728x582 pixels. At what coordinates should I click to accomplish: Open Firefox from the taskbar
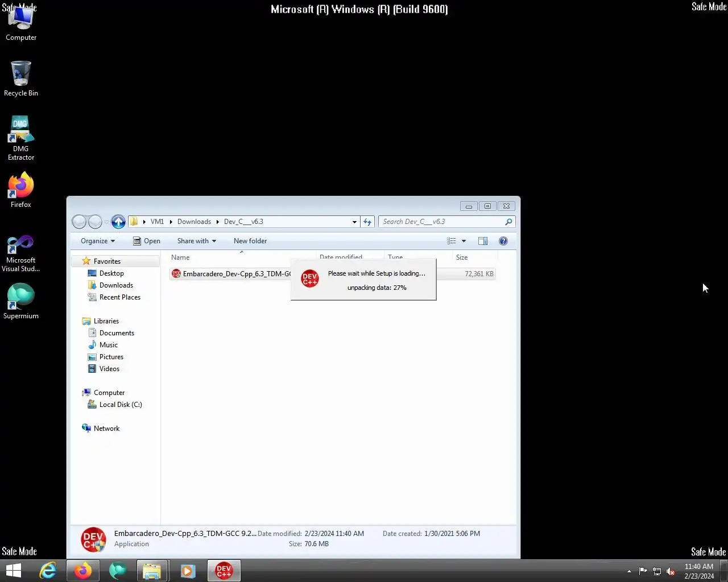83,571
